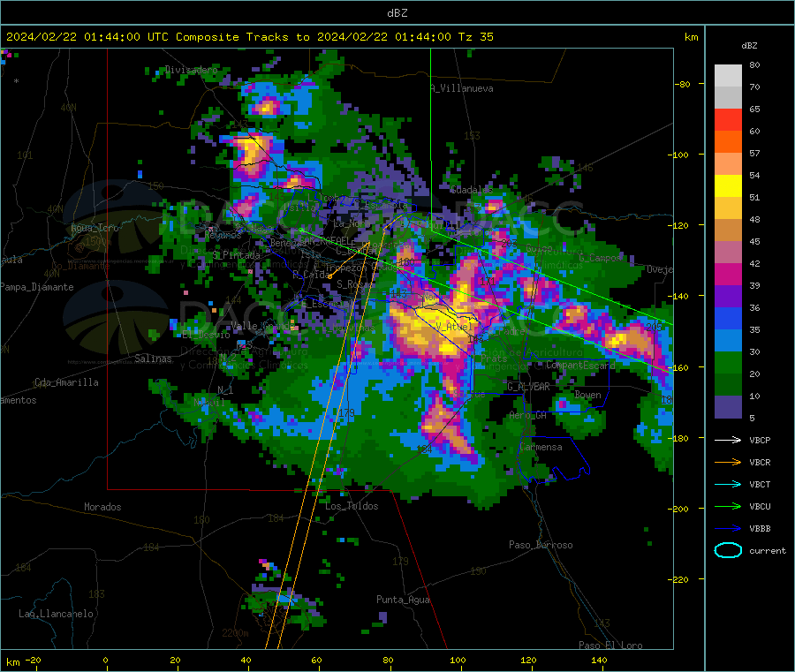The image size is (795, 672).
Task: Click the orange VBCR arrow in legend
Action: coord(728,462)
